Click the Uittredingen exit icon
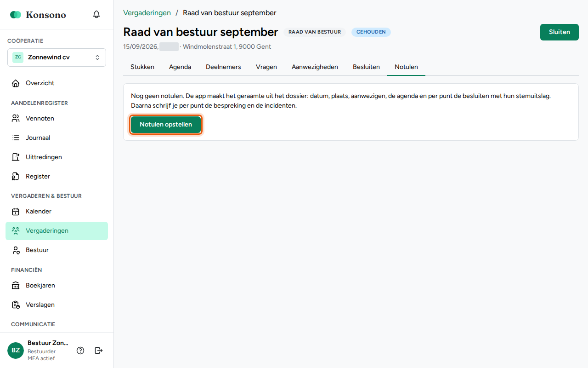The image size is (588, 368). (16, 157)
